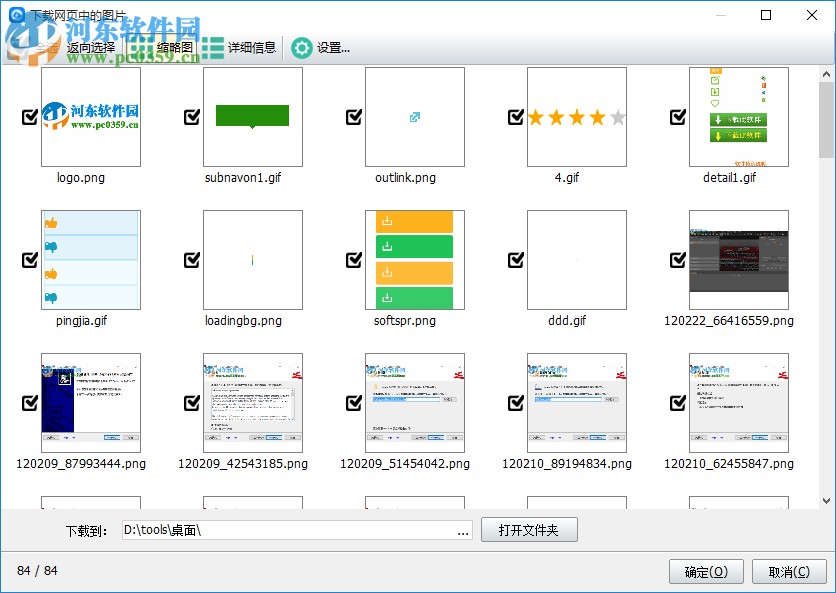Viewport: 836px width, 593px height.
Task: Click the pingjia.gif file name
Action: click(82, 320)
